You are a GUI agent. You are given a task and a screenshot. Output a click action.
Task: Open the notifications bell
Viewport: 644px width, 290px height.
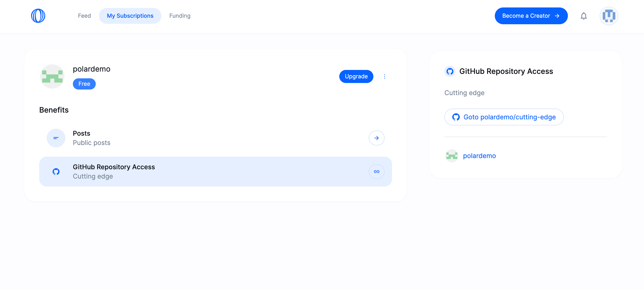[x=584, y=16]
